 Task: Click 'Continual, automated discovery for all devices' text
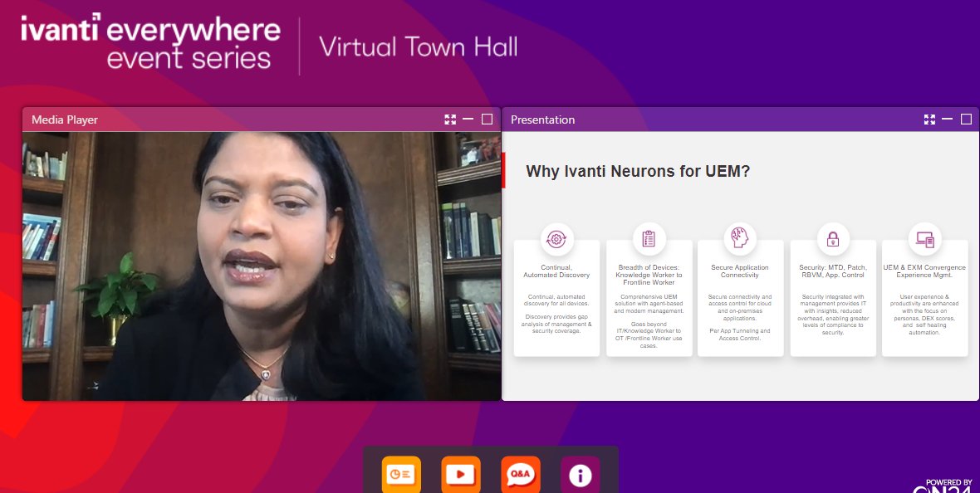[556, 300]
